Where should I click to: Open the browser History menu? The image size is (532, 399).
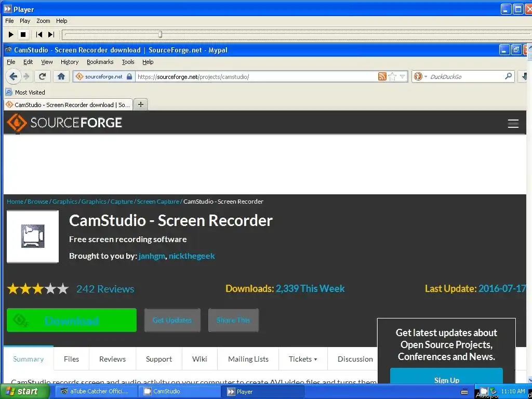tap(70, 62)
